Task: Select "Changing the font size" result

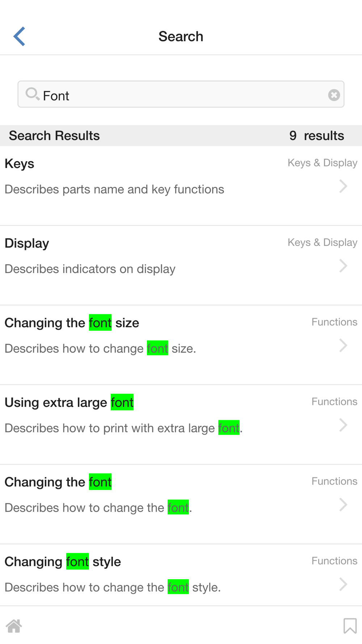Action: [72, 323]
